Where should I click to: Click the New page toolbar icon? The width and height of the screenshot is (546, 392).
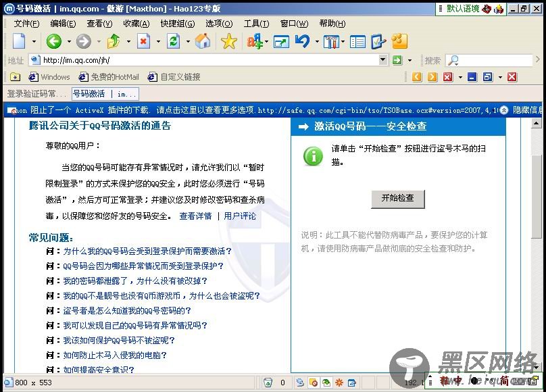click(x=20, y=41)
